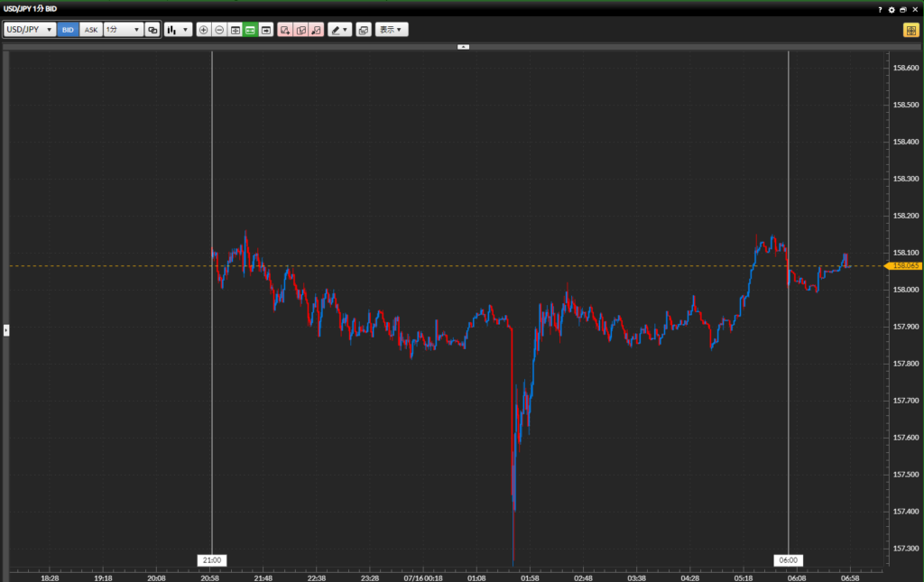Switch chart to ASK prices
924x582 pixels.
point(91,30)
